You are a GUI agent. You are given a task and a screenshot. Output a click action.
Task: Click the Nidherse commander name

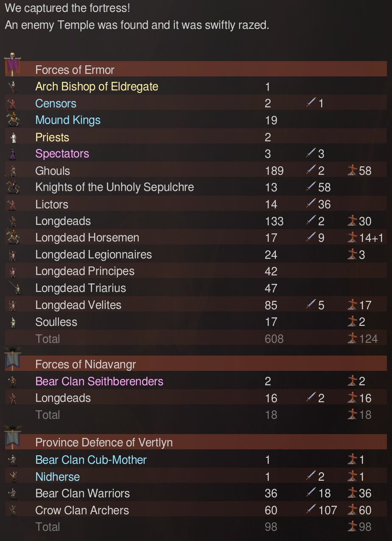click(x=58, y=477)
